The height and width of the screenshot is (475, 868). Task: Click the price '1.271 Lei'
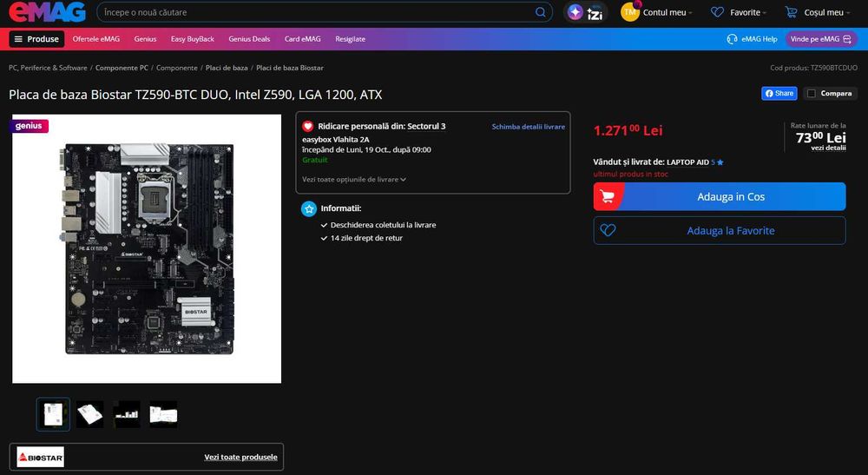coord(628,130)
